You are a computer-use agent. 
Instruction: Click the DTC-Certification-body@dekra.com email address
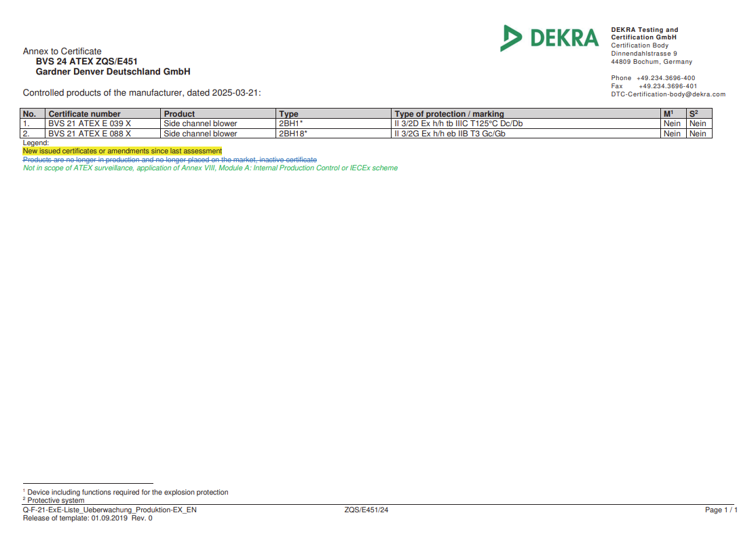(x=668, y=94)
